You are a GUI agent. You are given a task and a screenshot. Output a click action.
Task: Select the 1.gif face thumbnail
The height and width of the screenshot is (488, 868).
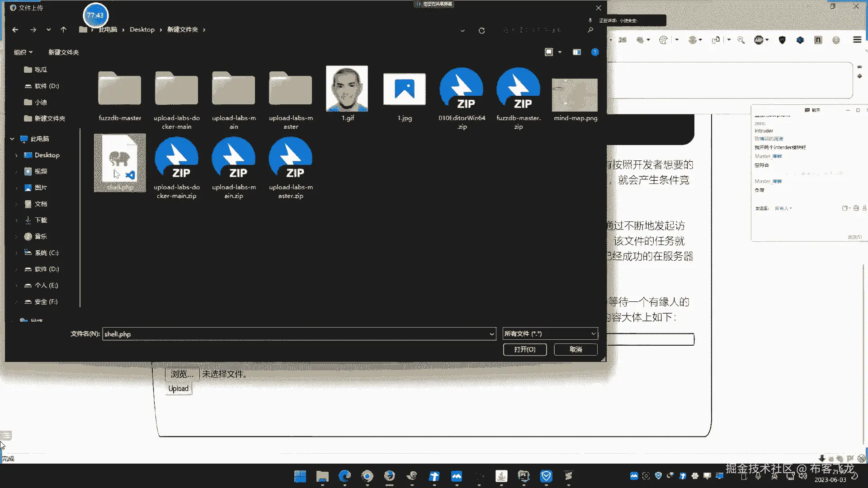tap(347, 89)
